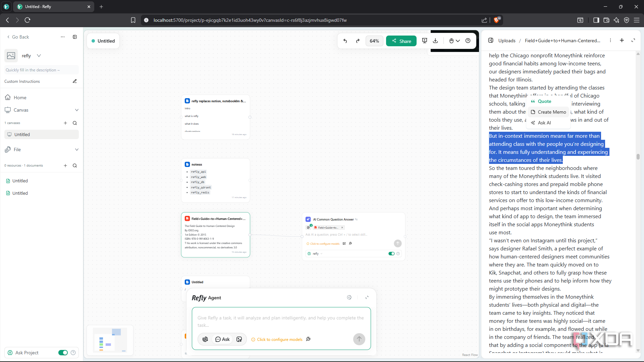
Task: Collapse the File section chevron
Action: click(77, 149)
